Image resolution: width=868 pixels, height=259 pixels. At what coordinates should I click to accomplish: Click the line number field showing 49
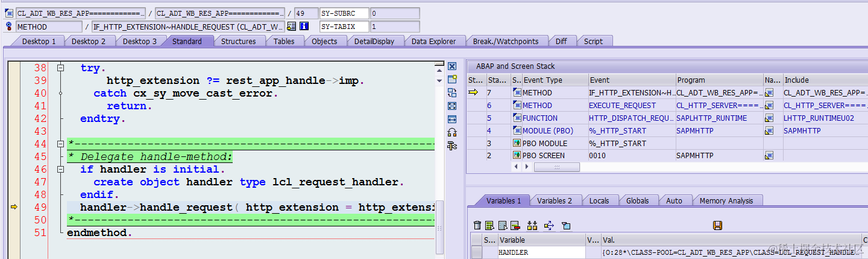(x=306, y=13)
